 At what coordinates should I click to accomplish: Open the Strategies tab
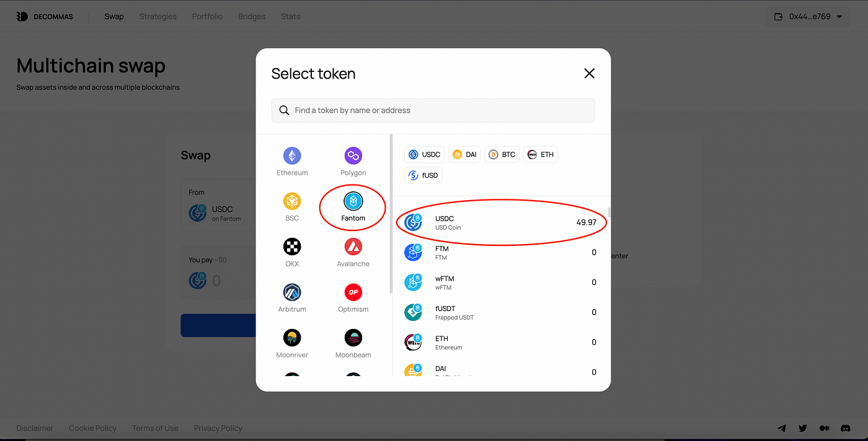click(x=158, y=17)
